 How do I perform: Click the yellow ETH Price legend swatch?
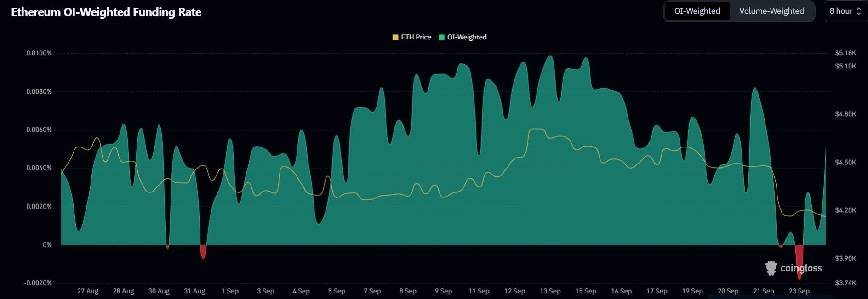coord(395,37)
